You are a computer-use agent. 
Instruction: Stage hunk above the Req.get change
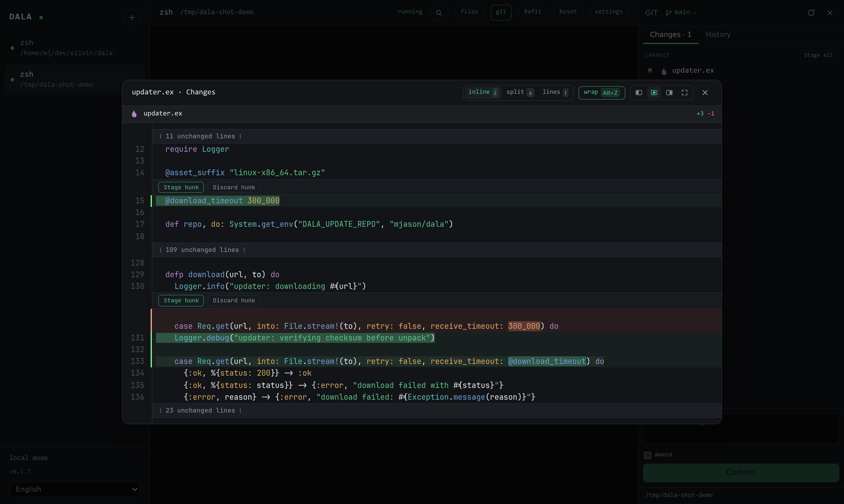(x=181, y=301)
